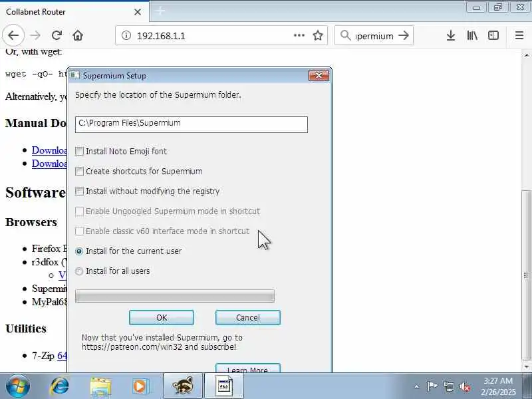Submit search with the arrow button
Image resolution: width=532 pixels, height=399 pixels.
point(404,35)
